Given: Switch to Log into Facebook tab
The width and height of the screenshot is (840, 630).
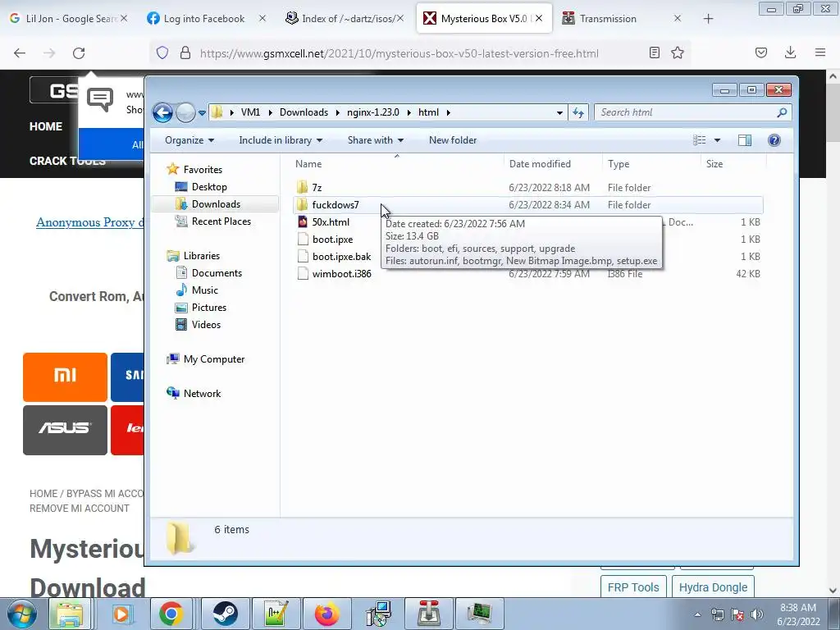Looking at the screenshot, I should pos(203,19).
